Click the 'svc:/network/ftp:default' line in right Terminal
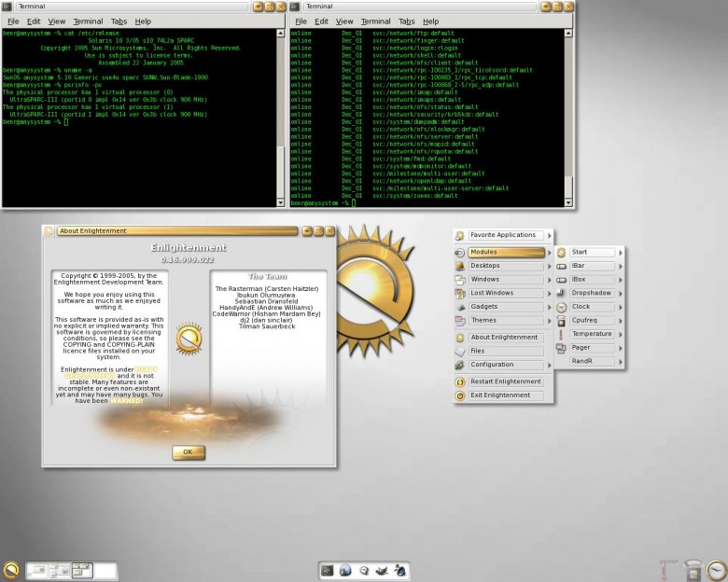 (x=413, y=34)
